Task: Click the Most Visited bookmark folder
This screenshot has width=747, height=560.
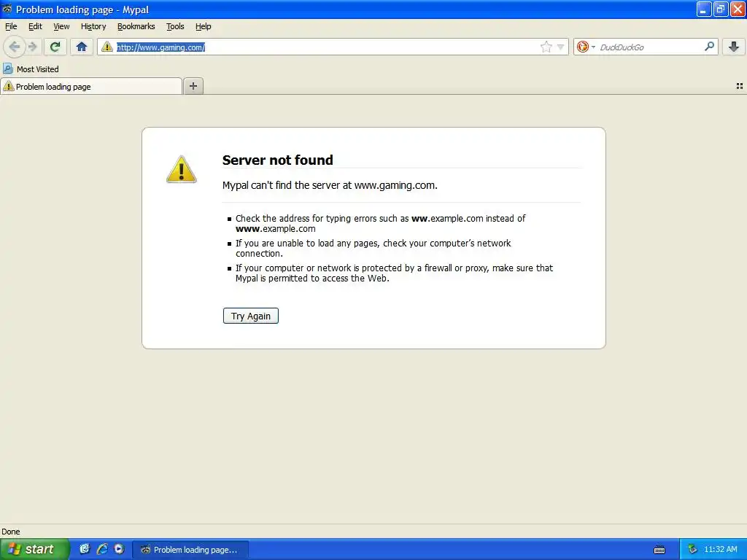Action: (31, 69)
